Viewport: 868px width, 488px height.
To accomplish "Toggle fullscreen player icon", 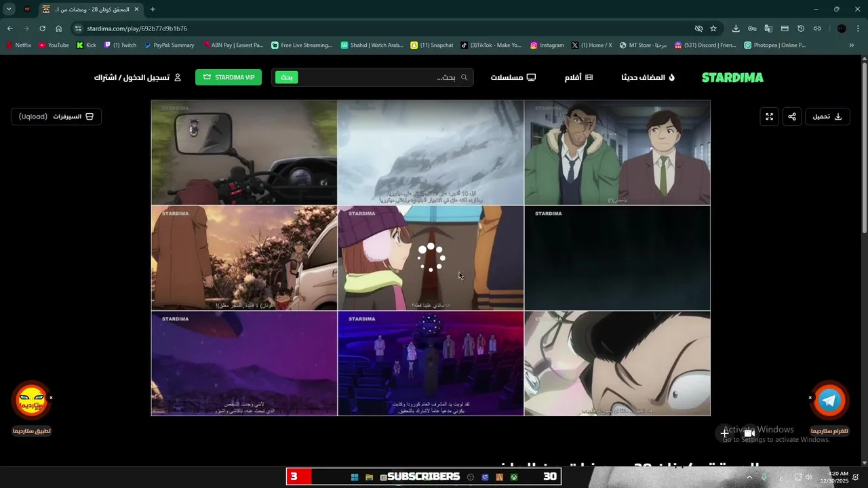I will pyautogui.click(x=770, y=117).
